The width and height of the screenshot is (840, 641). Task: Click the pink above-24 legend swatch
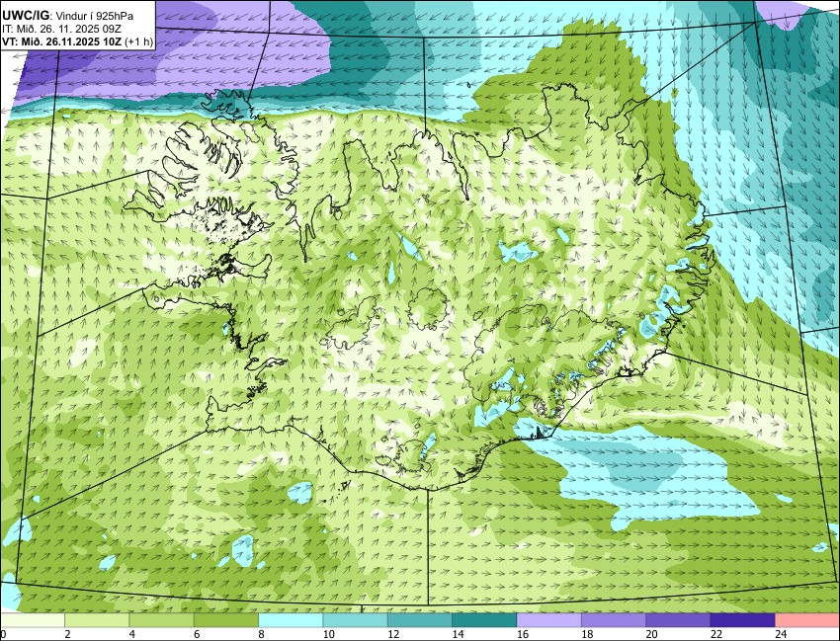807,620
